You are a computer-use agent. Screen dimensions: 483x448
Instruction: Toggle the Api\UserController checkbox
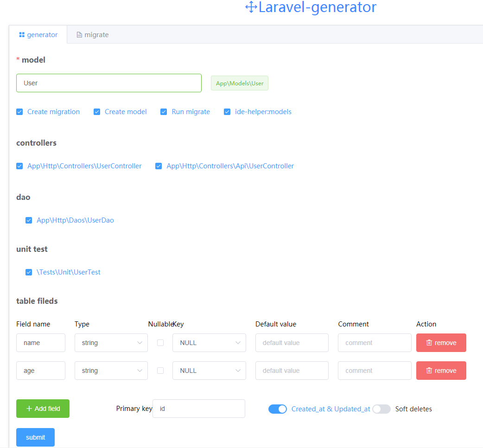tap(159, 166)
